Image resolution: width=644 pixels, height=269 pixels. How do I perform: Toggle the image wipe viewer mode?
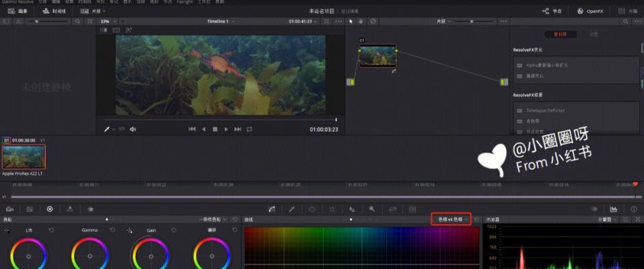104,30
